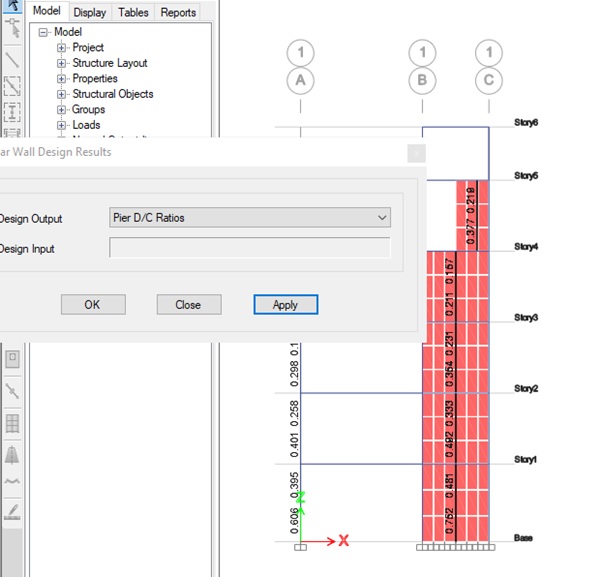Screen dimensions: 602x577
Task: Select the wall opening draw tool
Action: 12,357
